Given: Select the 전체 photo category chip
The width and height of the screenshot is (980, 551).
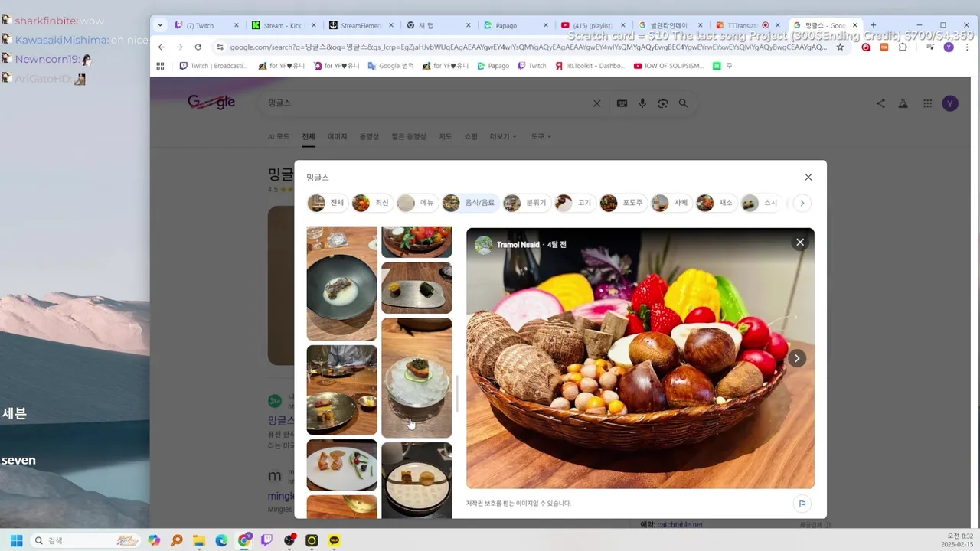Looking at the screenshot, I should [327, 203].
